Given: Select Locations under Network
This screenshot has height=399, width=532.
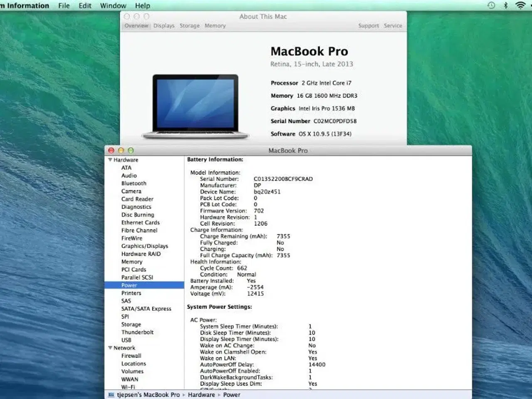Looking at the screenshot, I should [x=134, y=364].
